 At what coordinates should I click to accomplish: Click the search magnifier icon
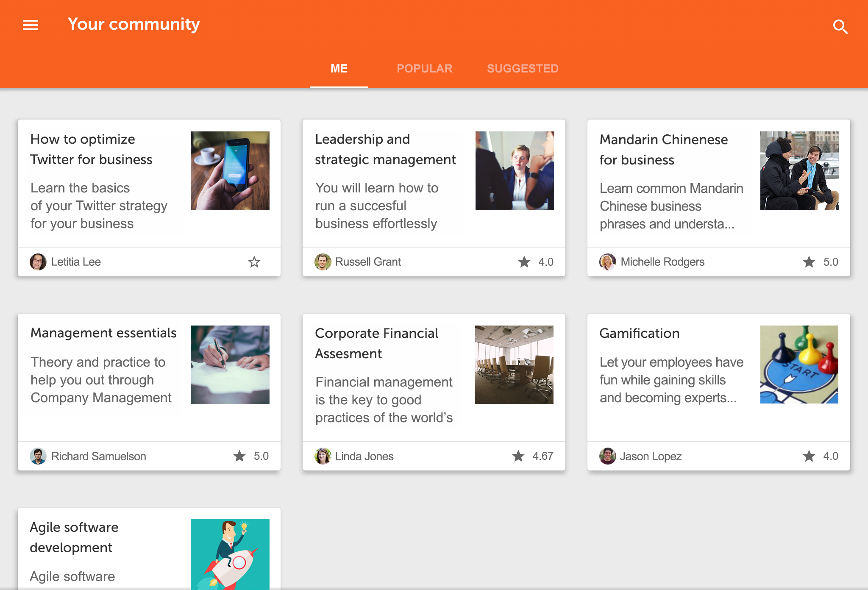(x=840, y=27)
